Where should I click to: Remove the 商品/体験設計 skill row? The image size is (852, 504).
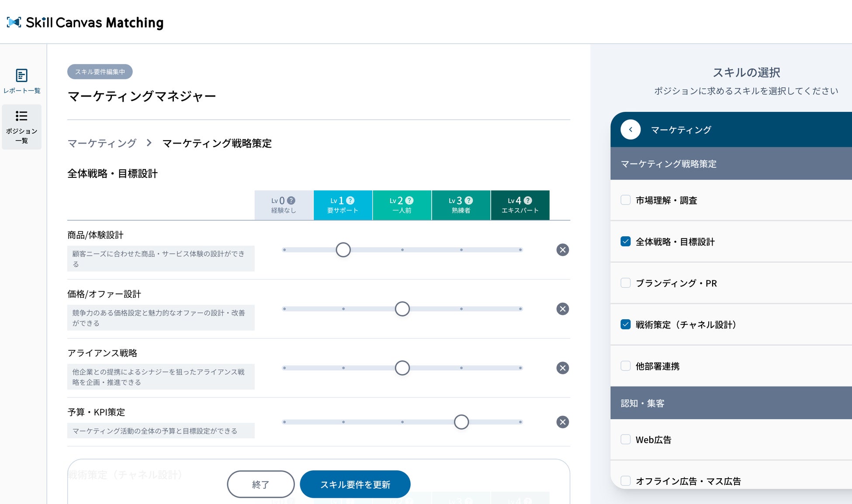coord(562,250)
